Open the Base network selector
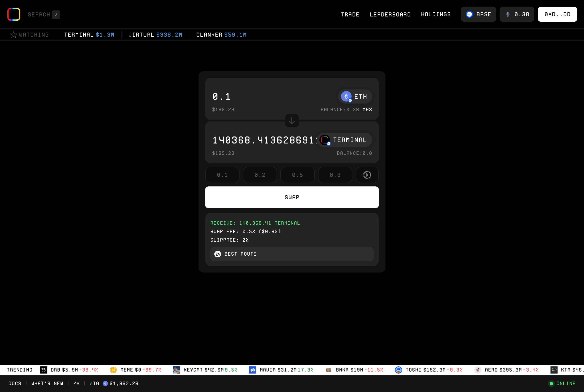584x392 pixels. pos(479,14)
